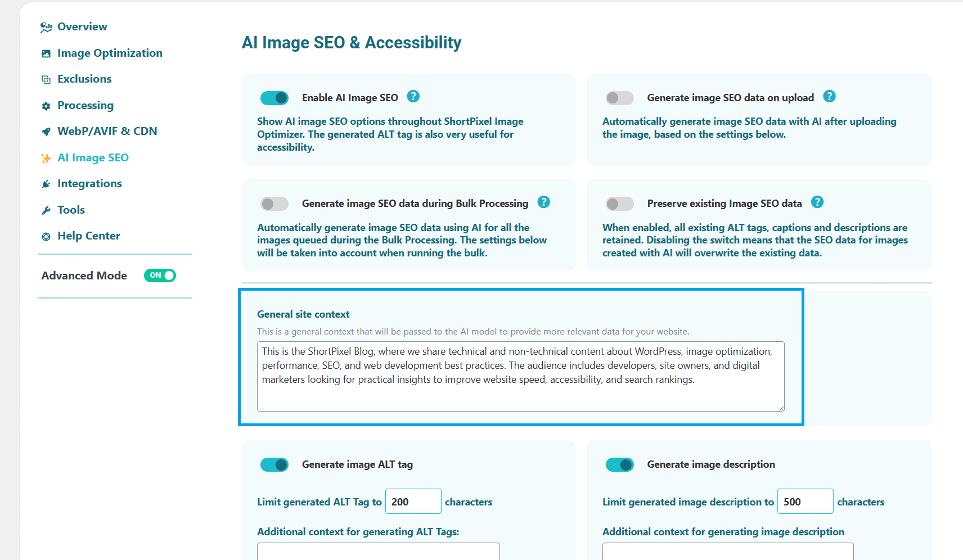The image size is (963, 560).
Task: Turn on Generate image SEO data on upload
Action: [x=619, y=98]
